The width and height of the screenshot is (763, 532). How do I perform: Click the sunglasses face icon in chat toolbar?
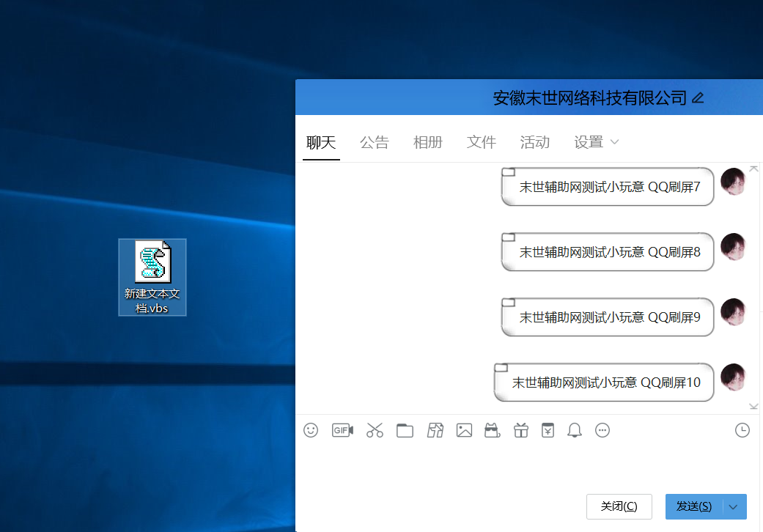coord(493,430)
